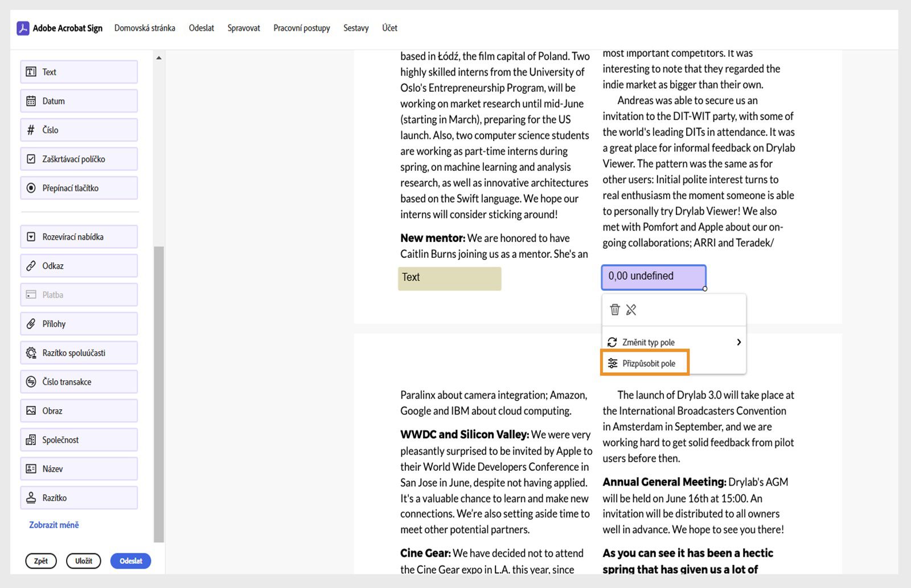Add a Číslo transakce field
The image size is (911, 588).
(79, 382)
